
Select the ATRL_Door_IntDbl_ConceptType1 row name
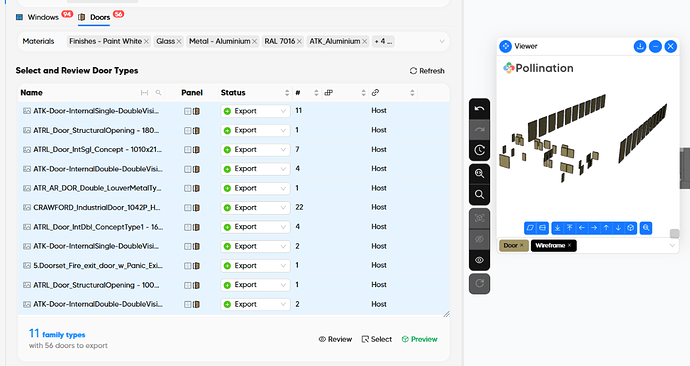(x=98, y=227)
